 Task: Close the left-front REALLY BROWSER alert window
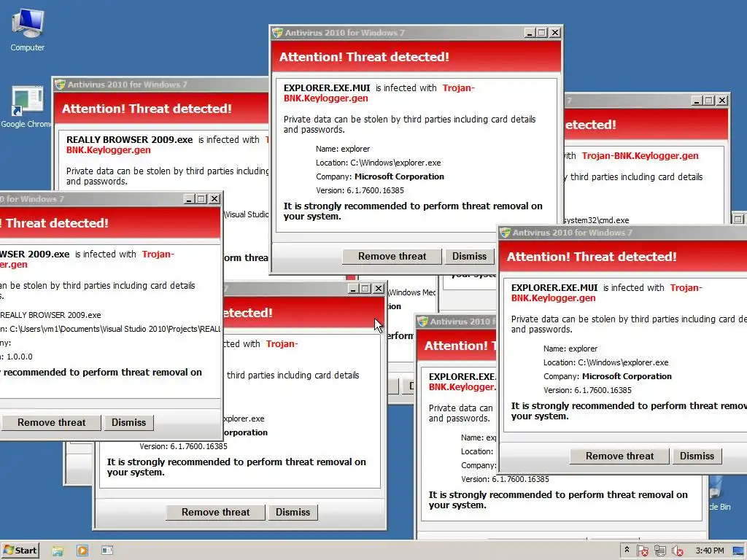[214, 199]
